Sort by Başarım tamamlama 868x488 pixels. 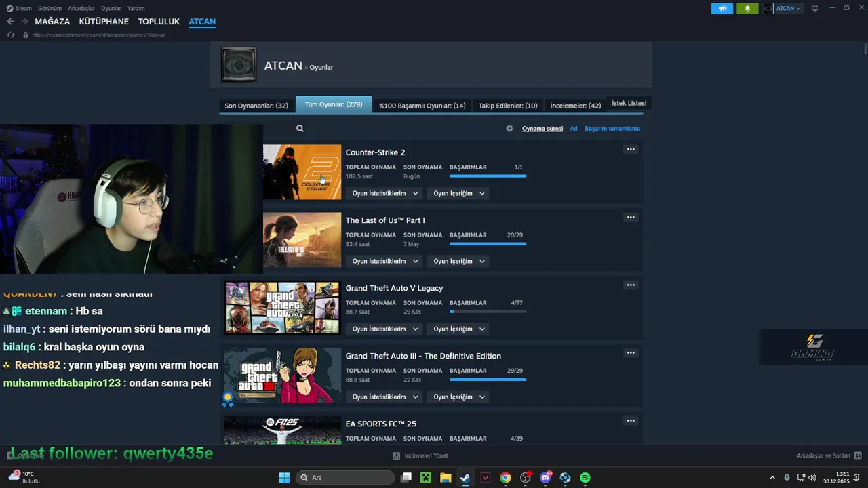pyautogui.click(x=612, y=129)
